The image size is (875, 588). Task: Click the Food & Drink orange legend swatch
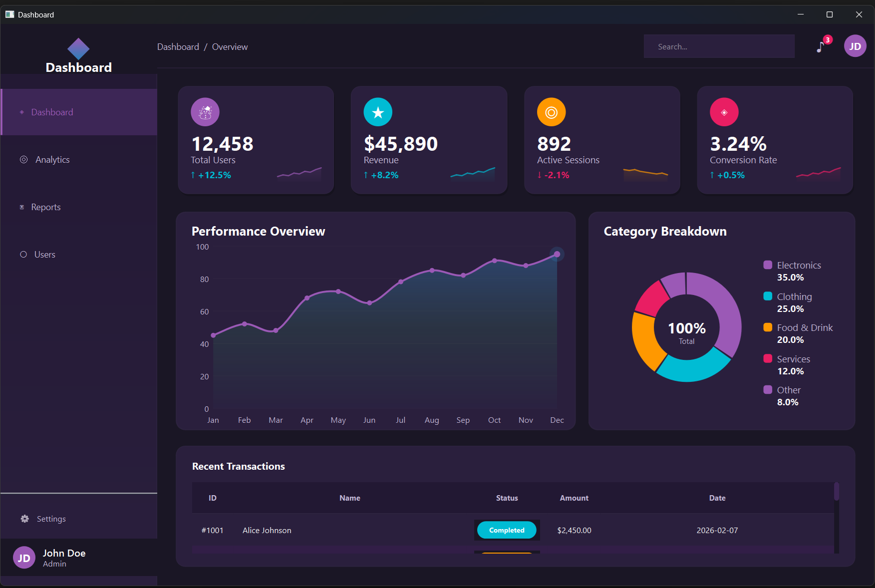(x=767, y=327)
